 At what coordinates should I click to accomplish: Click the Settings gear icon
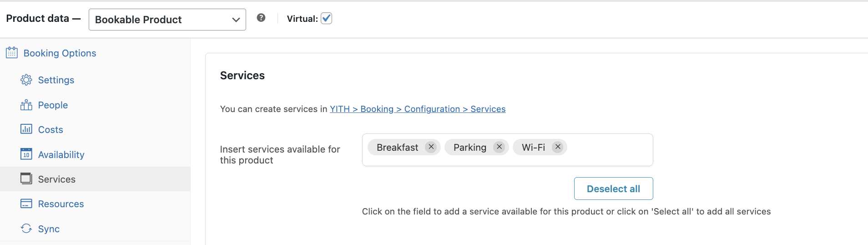(26, 80)
